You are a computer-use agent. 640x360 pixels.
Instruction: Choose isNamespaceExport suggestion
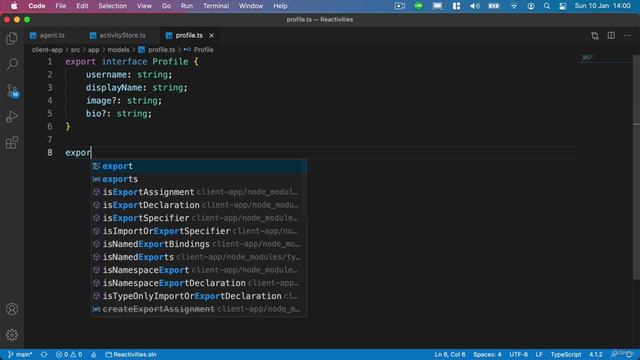tap(199, 270)
